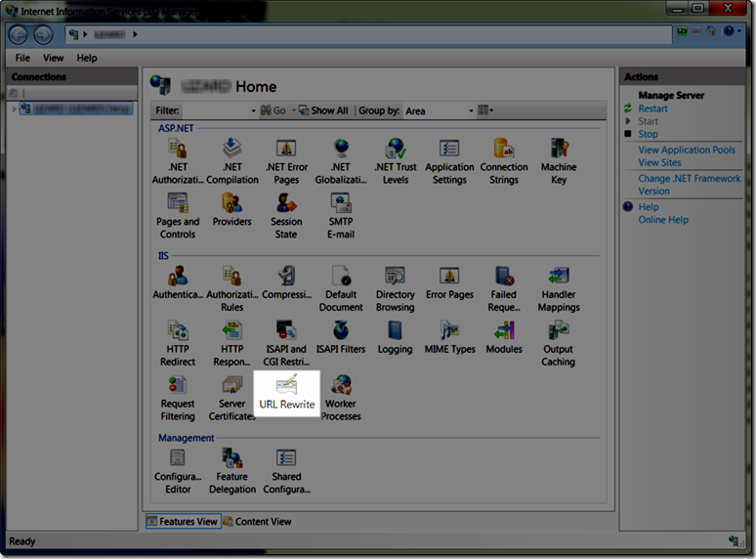
Task: Open Server Certificates feature
Action: point(231,398)
